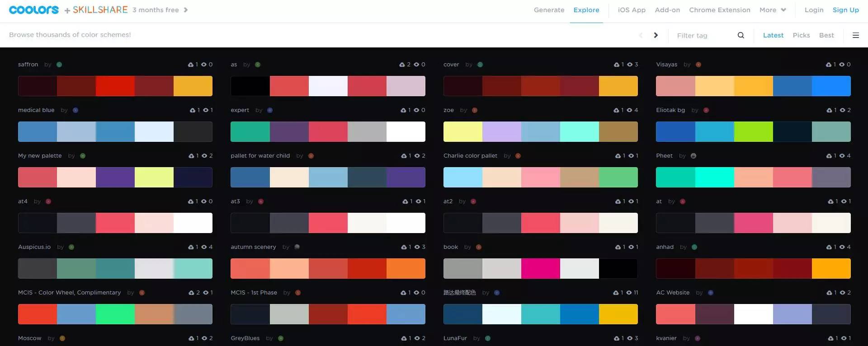Open the saffron palette title
This screenshot has width=868, height=346.
(28, 65)
